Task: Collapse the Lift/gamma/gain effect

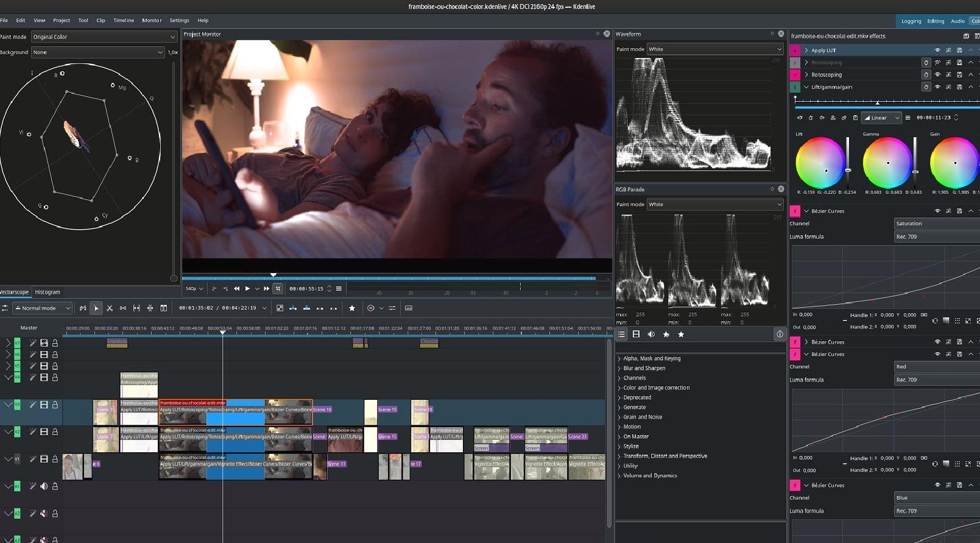Action: [806, 87]
